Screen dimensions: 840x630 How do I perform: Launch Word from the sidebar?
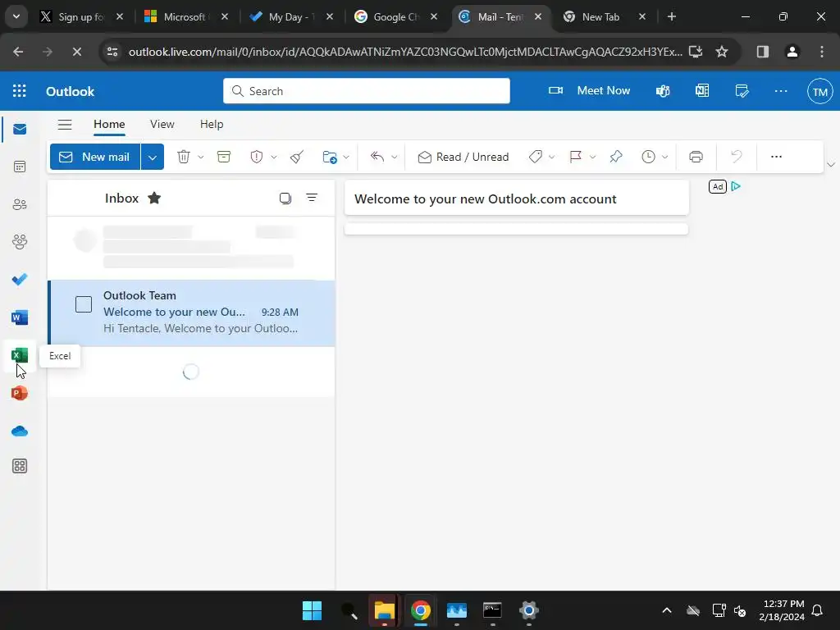point(20,317)
